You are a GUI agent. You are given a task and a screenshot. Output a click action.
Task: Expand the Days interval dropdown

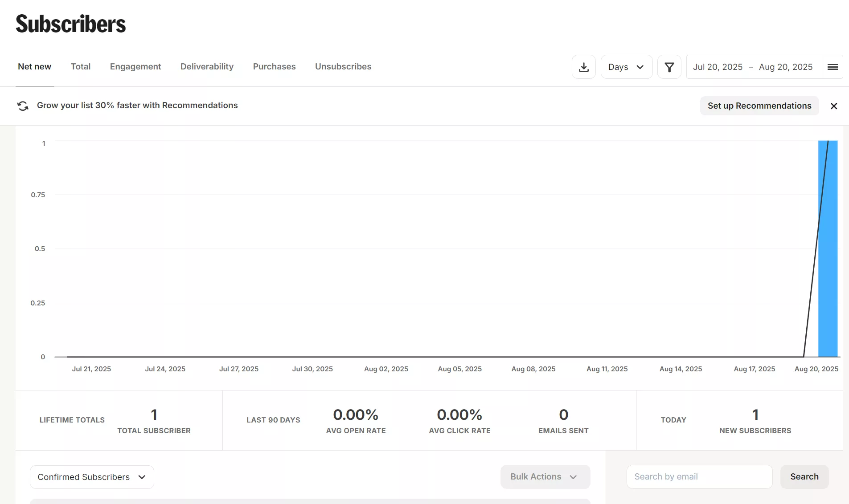pyautogui.click(x=626, y=67)
